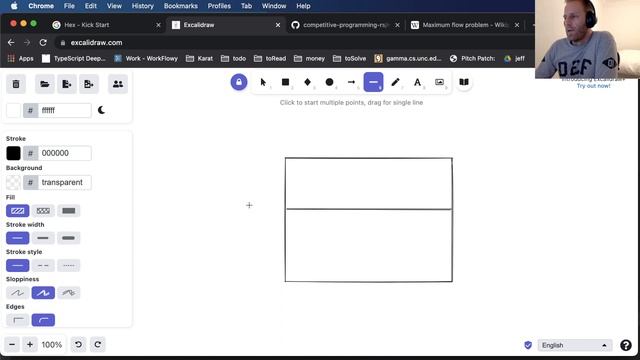Image resolution: width=640 pixels, height=360 pixels.
Task: Select the Insert image tool
Action: coord(439,82)
